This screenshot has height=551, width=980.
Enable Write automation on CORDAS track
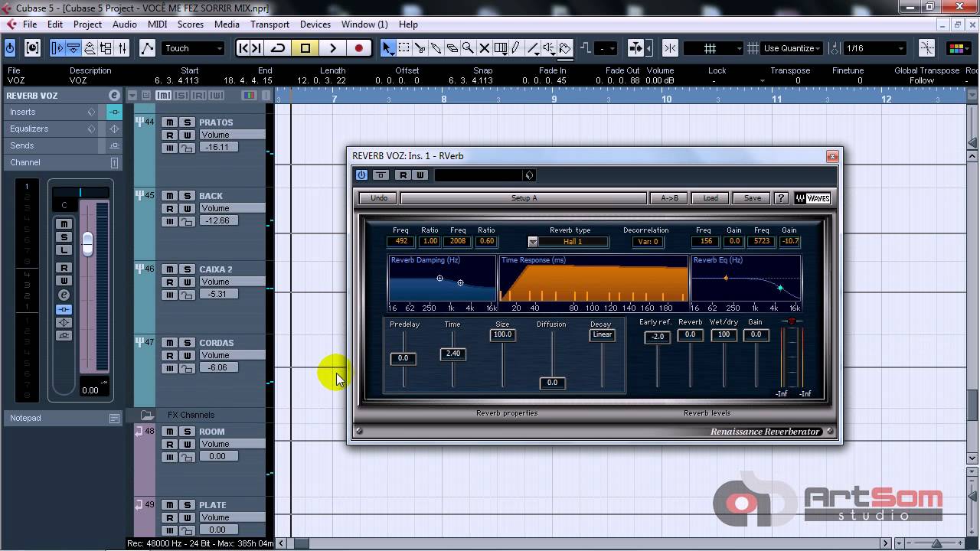click(x=187, y=355)
